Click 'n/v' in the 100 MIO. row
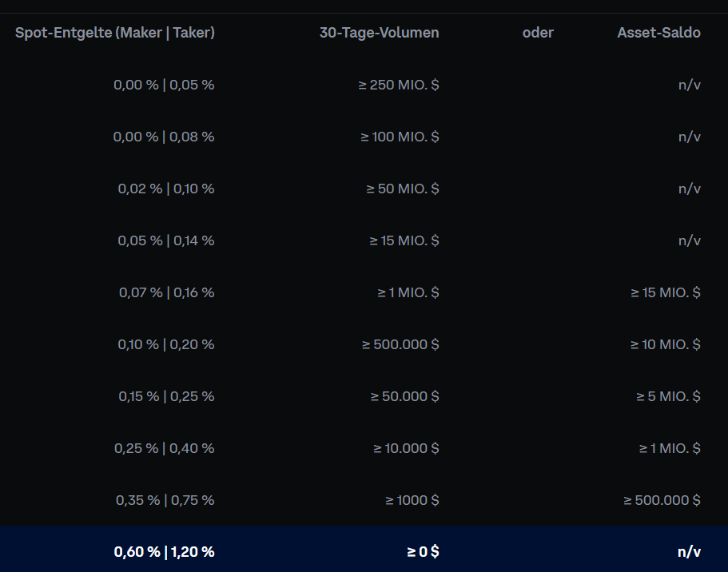This screenshot has width=728, height=572. [x=690, y=137]
